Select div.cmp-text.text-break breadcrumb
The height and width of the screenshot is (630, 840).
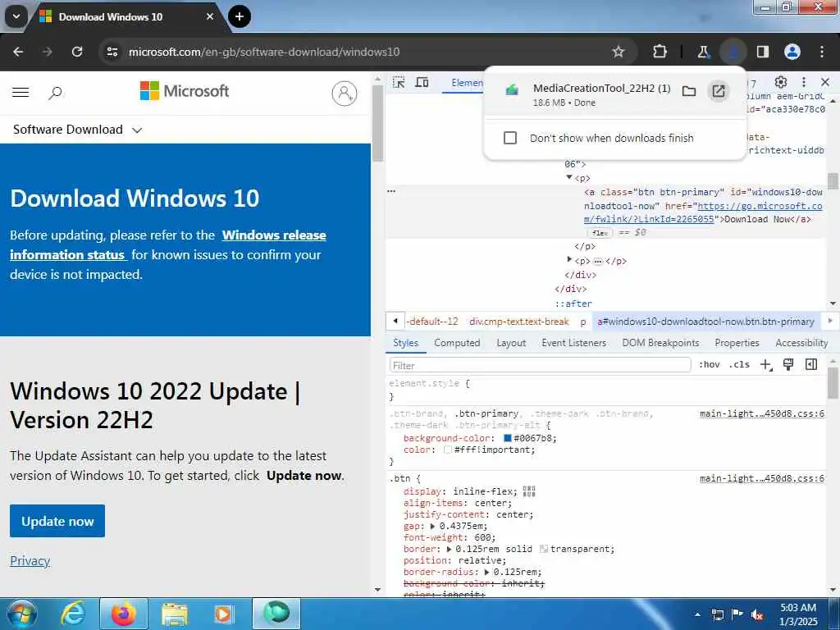pyautogui.click(x=518, y=322)
